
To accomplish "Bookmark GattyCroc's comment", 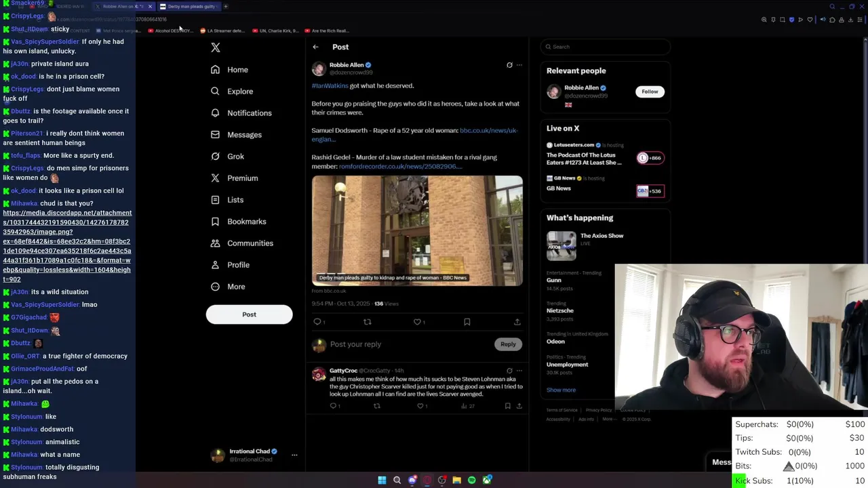I will (507, 406).
